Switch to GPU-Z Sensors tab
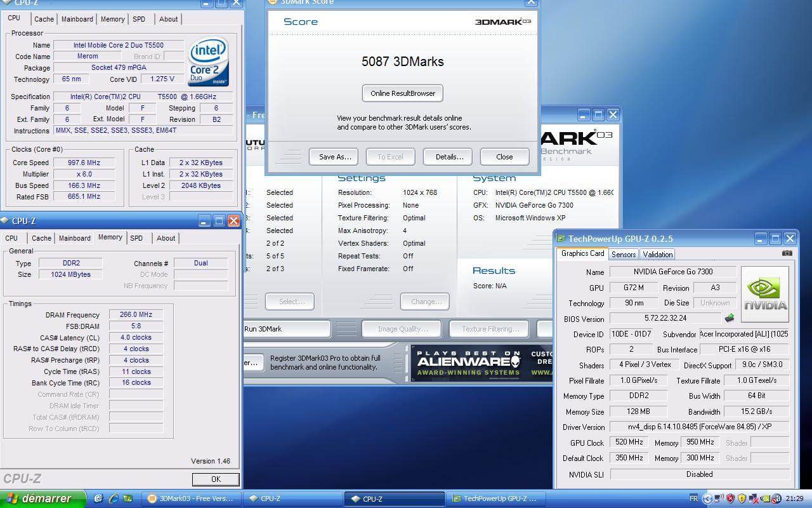Screen dimensions: 812x508 click(624, 254)
